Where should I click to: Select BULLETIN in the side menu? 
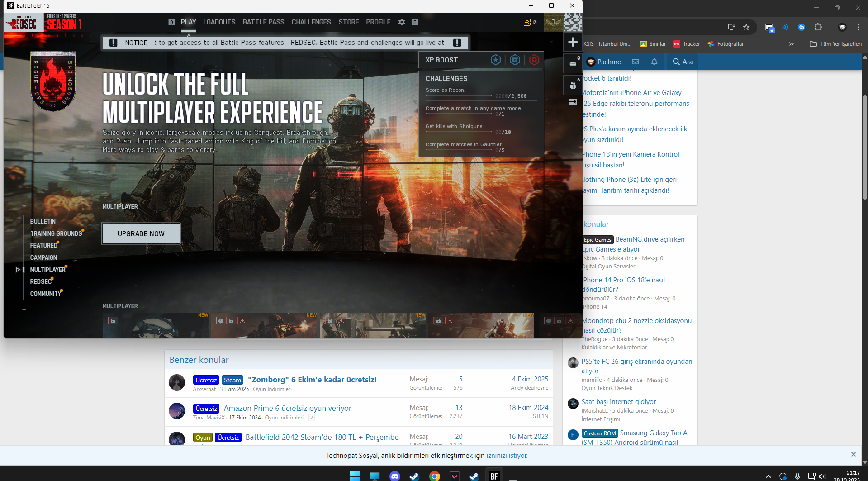(x=43, y=221)
